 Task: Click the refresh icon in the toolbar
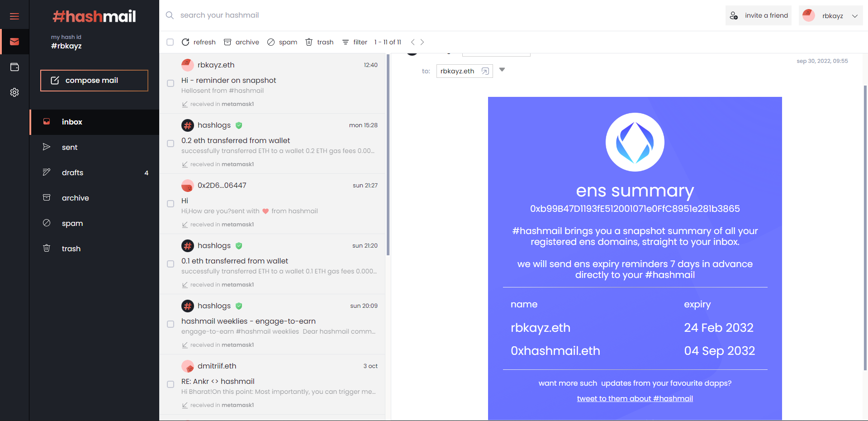[x=185, y=42]
